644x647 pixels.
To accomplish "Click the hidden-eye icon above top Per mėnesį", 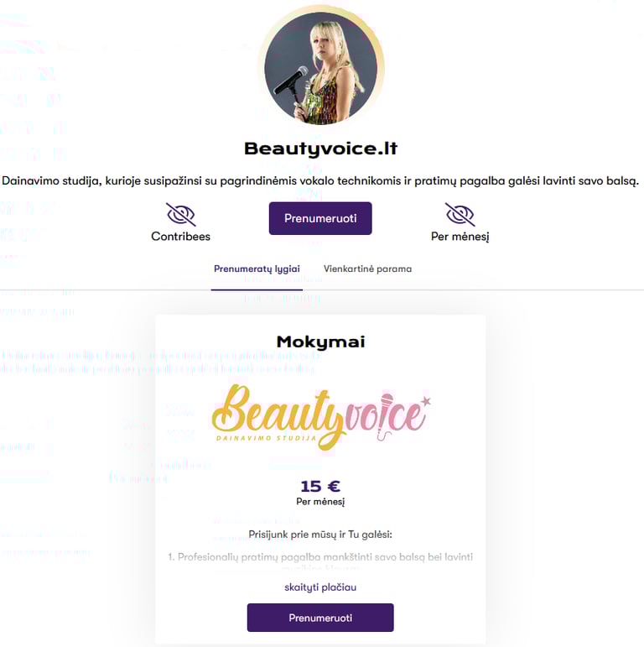I will click(x=460, y=214).
